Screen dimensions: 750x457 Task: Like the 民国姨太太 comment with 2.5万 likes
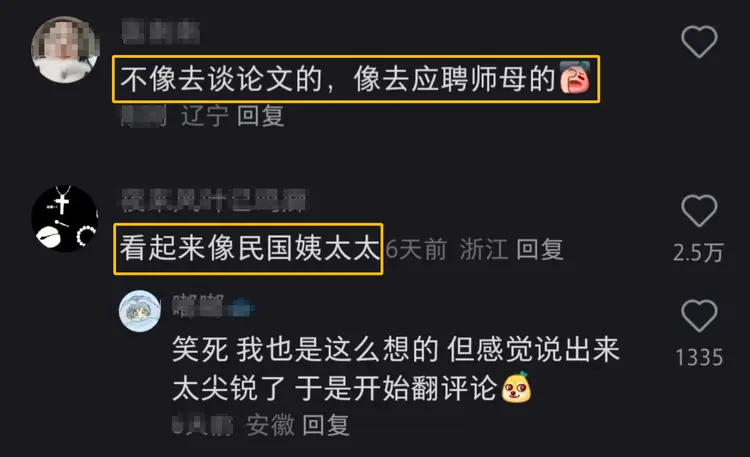tap(699, 211)
